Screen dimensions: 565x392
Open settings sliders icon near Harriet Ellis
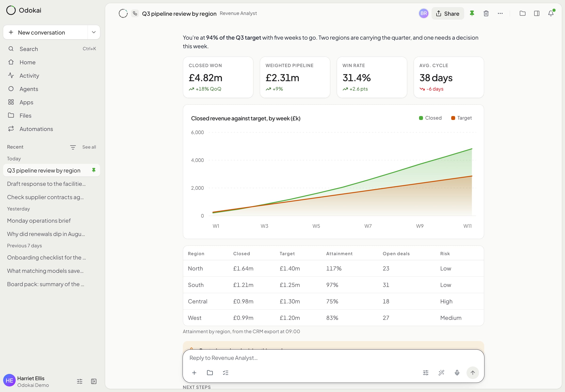(x=80, y=381)
